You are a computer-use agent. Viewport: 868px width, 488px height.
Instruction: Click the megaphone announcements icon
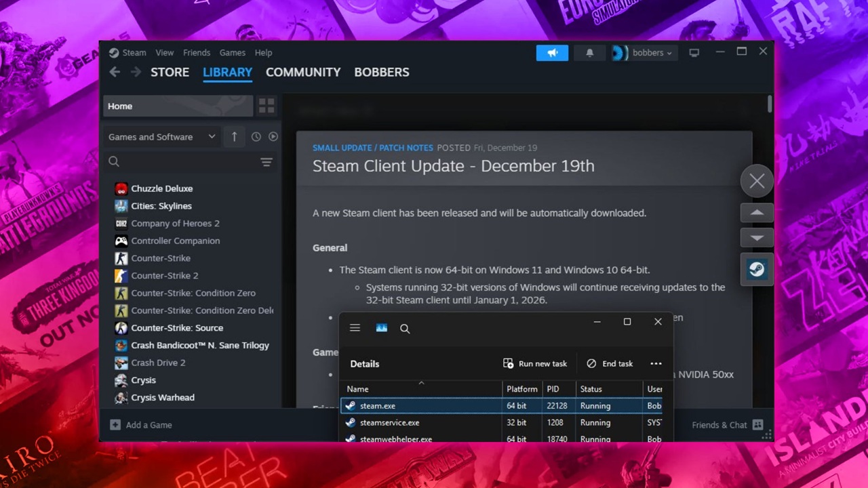552,53
